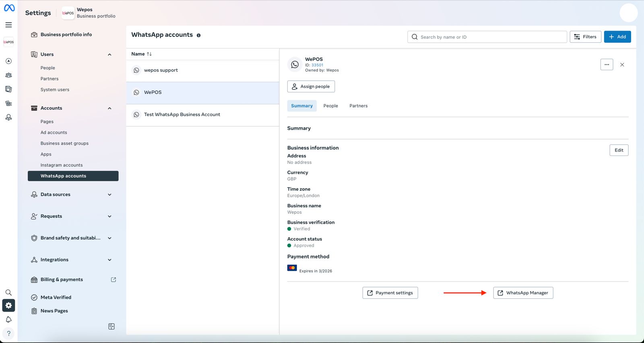The width and height of the screenshot is (644, 343).
Task: Open System users
Action: point(55,90)
